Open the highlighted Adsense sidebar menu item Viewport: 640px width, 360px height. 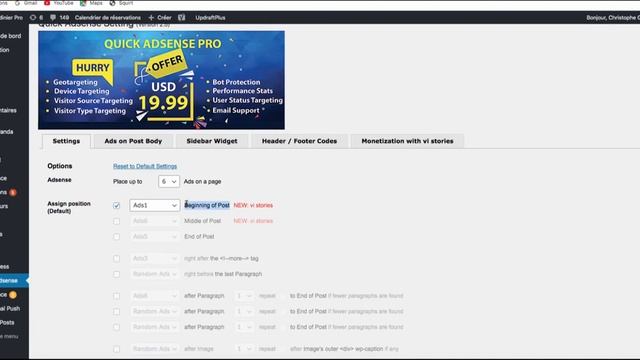[x=13, y=281]
